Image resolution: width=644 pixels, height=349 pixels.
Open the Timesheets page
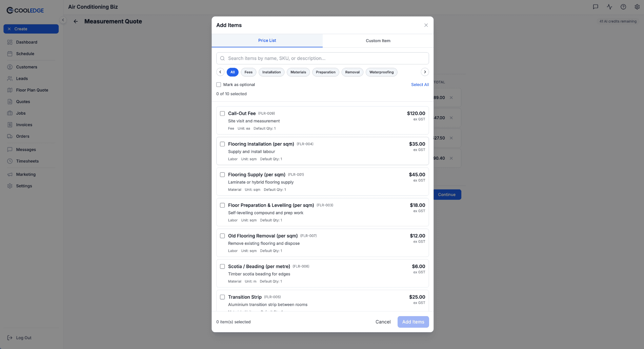click(x=27, y=161)
